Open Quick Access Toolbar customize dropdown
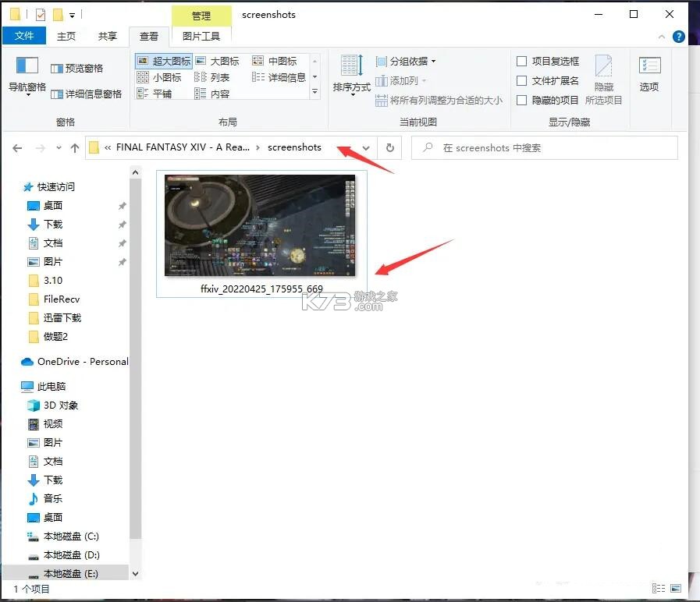Screen dimensions: 700x602 pos(72,15)
